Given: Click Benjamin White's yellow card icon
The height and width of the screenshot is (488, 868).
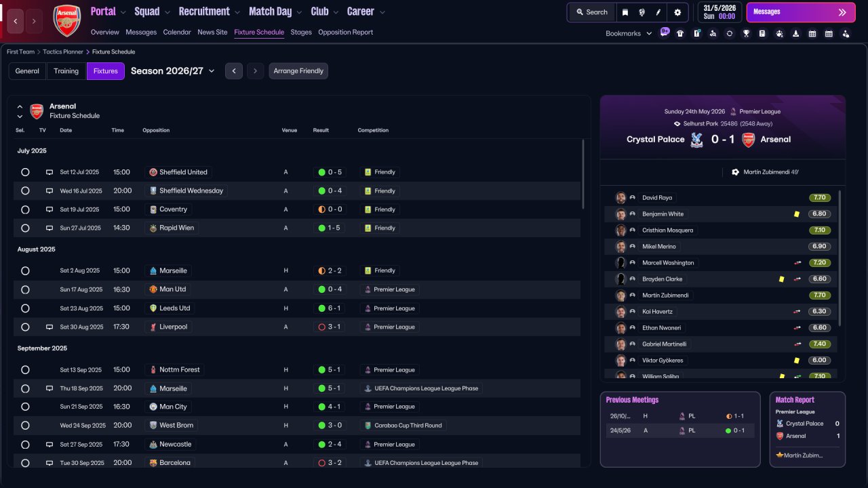Looking at the screenshot, I should tap(797, 214).
